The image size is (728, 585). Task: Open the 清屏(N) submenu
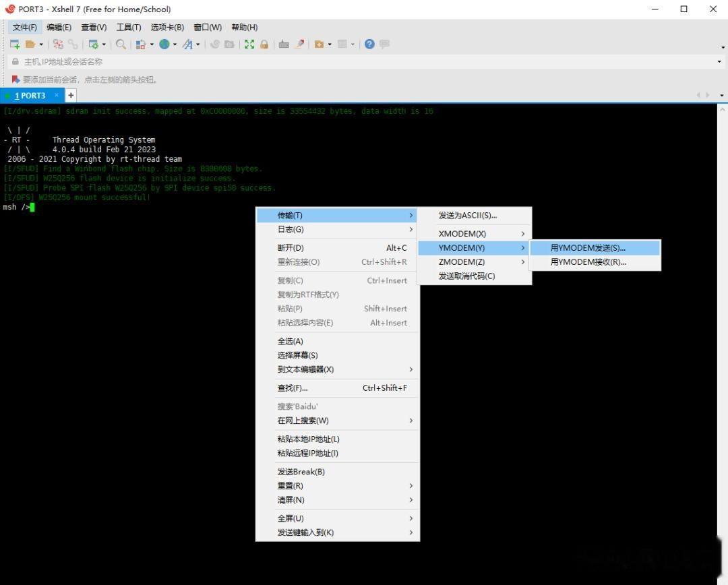(338, 499)
